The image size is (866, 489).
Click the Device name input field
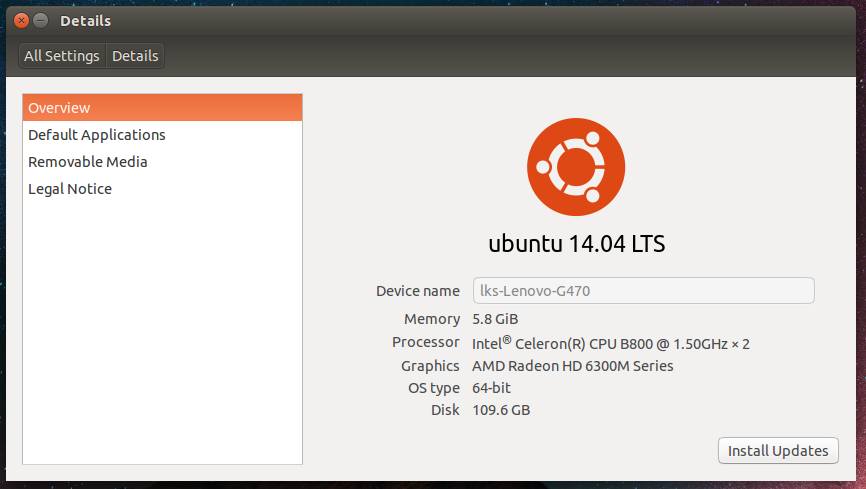point(643,291)
